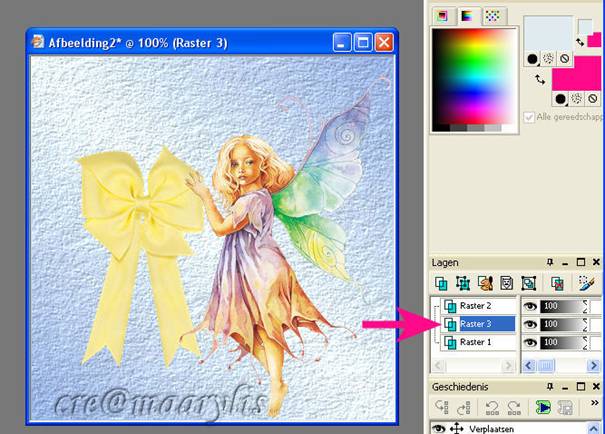
Task: Pick black from the grayscale strip
Action: tap(441, 128)
